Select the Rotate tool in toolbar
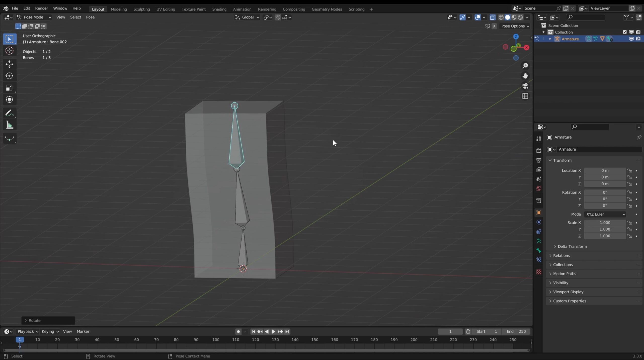 tap(9, 76)
